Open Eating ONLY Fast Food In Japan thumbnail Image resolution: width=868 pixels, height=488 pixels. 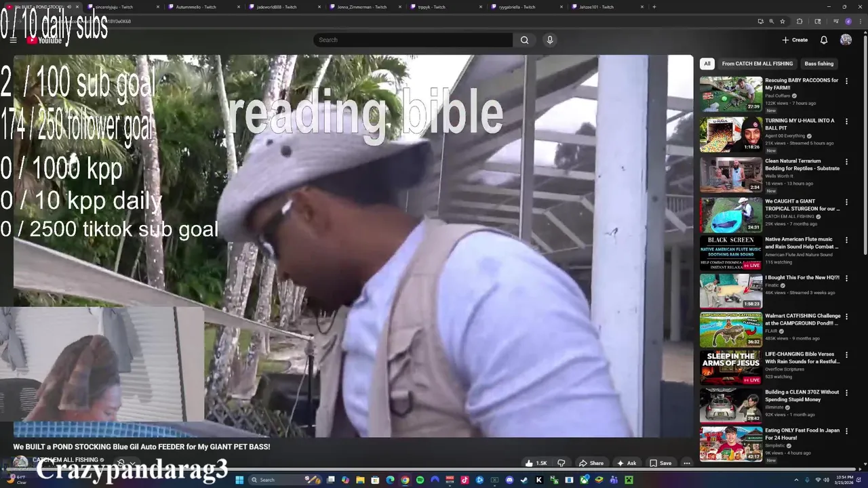[x=731, y=444]
